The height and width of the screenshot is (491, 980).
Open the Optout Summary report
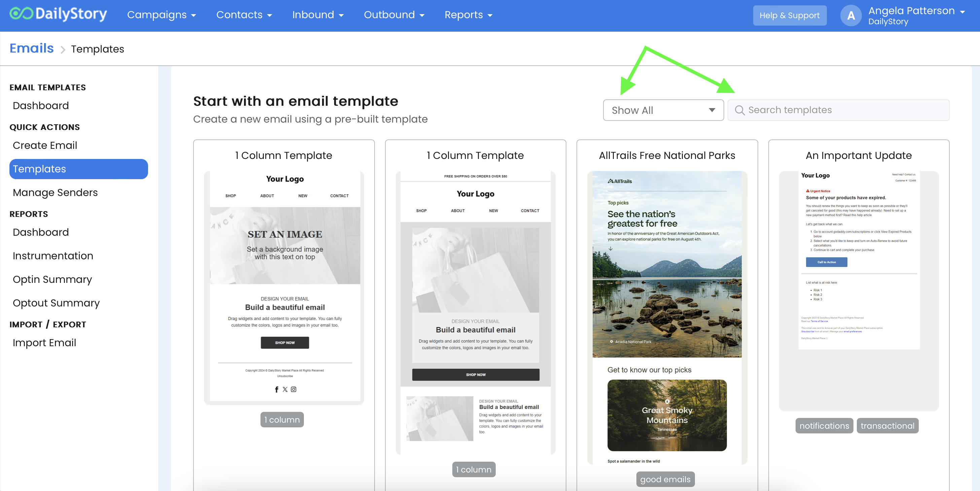[x=56, y=303]
